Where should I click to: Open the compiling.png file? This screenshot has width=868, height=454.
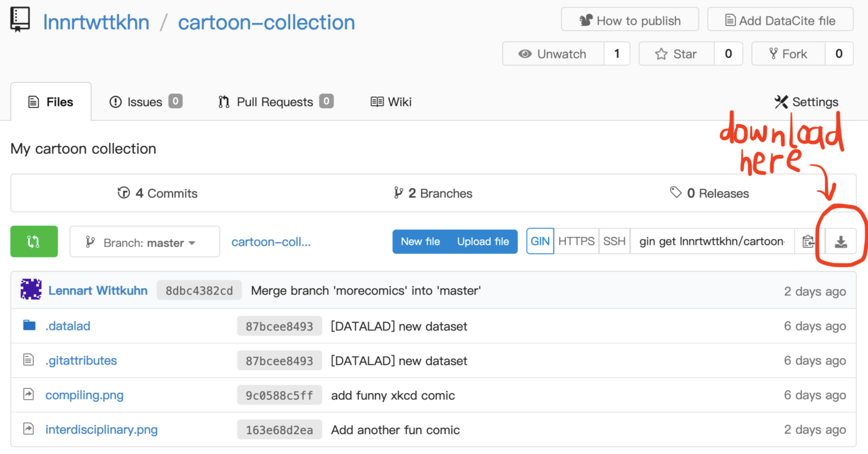(x=84, y=395)
